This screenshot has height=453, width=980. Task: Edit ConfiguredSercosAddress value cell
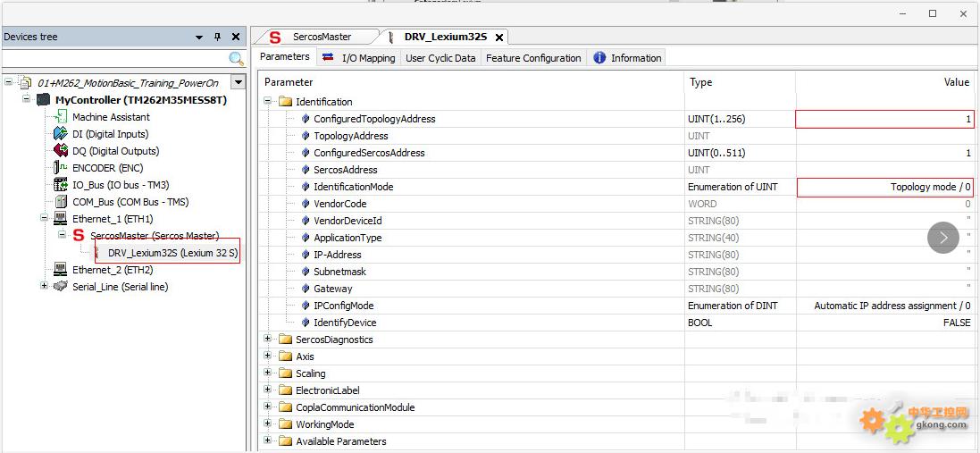[x=884, y=153]
